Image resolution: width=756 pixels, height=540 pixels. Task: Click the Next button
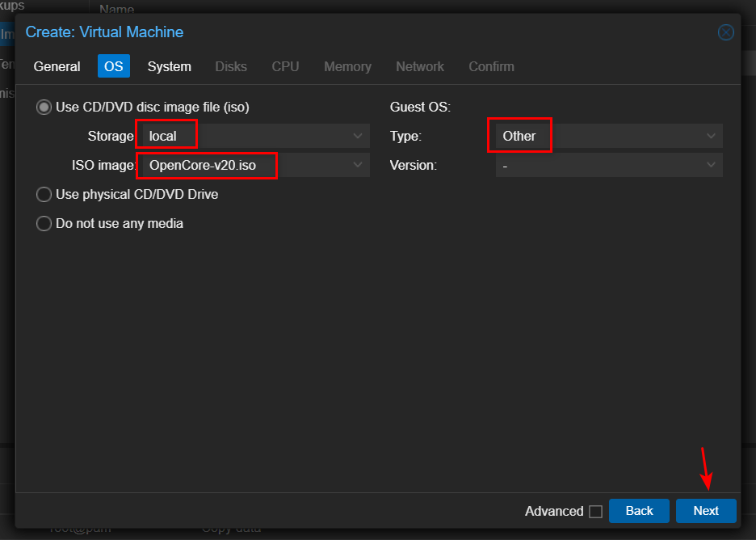(x=705, y=511)
